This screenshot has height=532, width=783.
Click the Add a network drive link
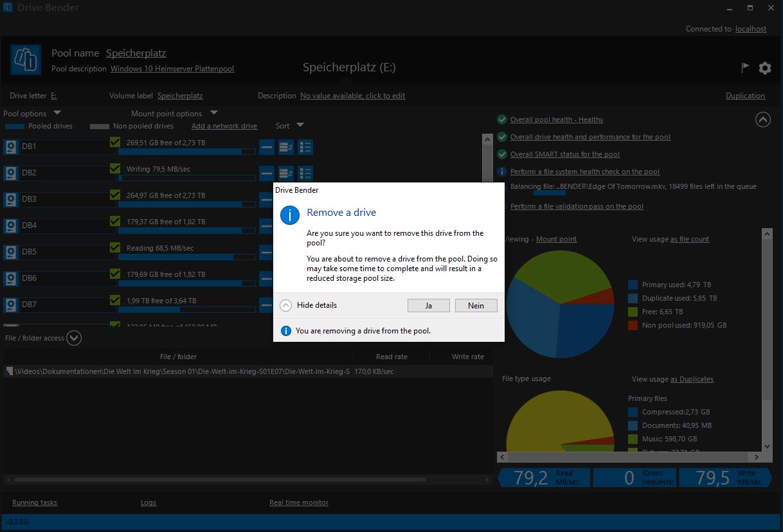point(224,126)
